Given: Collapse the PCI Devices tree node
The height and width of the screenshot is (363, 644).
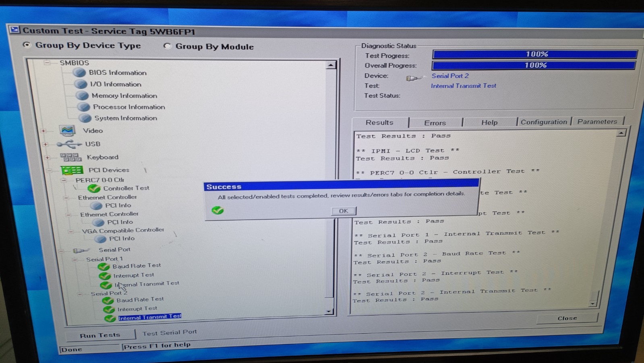Looking at the screenshot, I should click(x=49, y=171).
